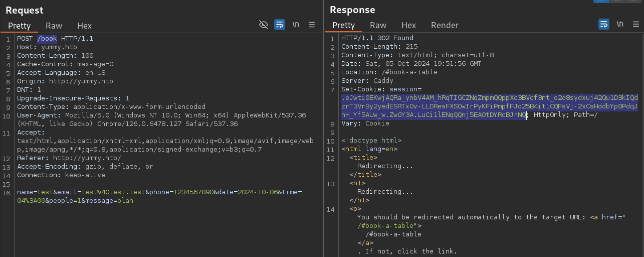644x257 pixels.
Task: Click the request 'Content-Type: application/x-www-form-urlencoded' header
Action: pos(111,107)
